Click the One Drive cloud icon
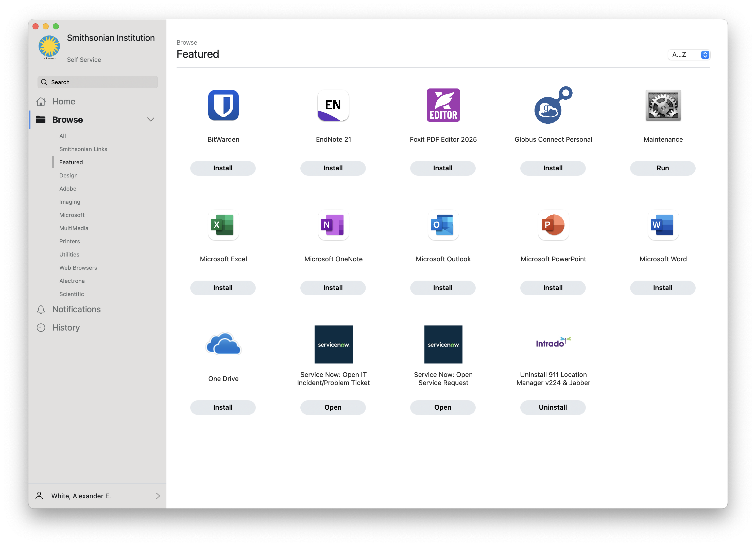756x546 pixels. 223,344
